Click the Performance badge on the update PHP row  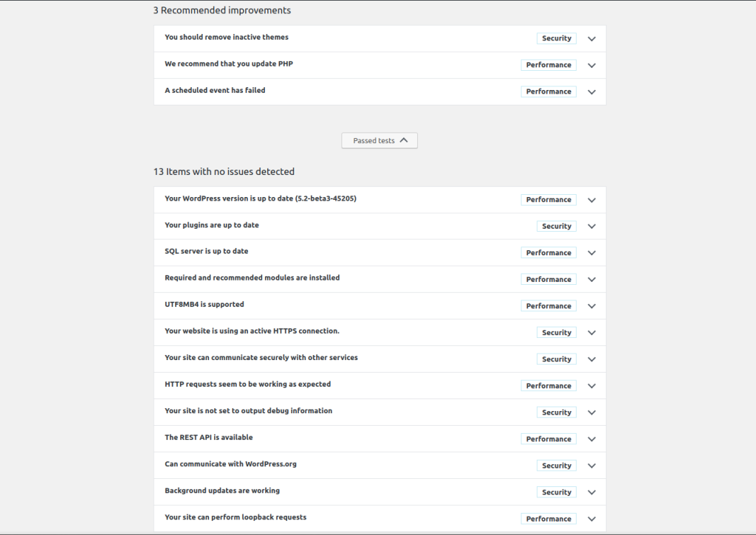(x=549, y=65)
